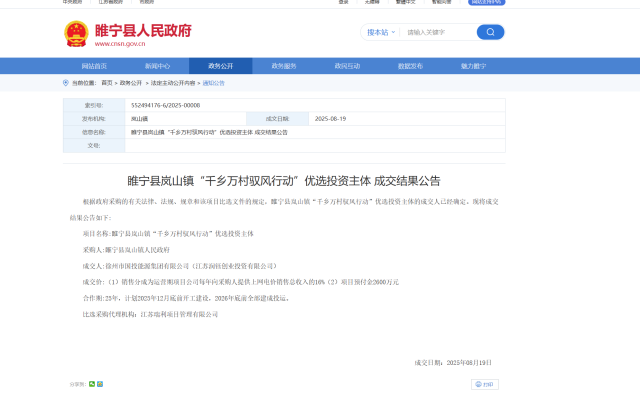Open the 政务服务 navigation tab
Screen dimensions: 640x395
(x=284, y=66)
